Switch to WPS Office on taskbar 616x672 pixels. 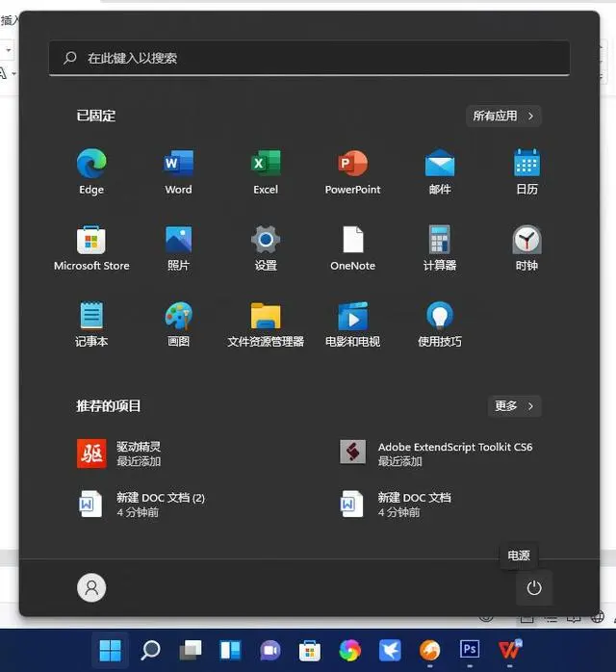tap(509, 650)
